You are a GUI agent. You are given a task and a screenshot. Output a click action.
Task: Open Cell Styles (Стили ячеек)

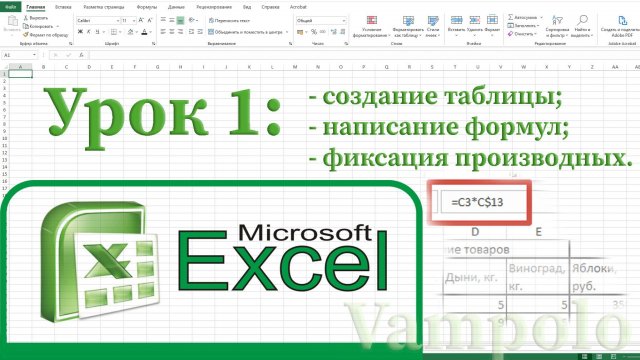[x=433, y=26]
